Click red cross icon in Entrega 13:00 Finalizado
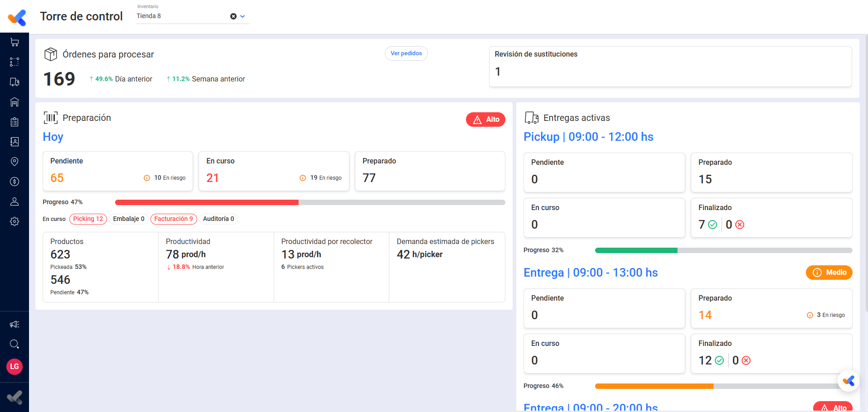Image resolution: width=868 pixels, height=412 pixels. [746, 360]
